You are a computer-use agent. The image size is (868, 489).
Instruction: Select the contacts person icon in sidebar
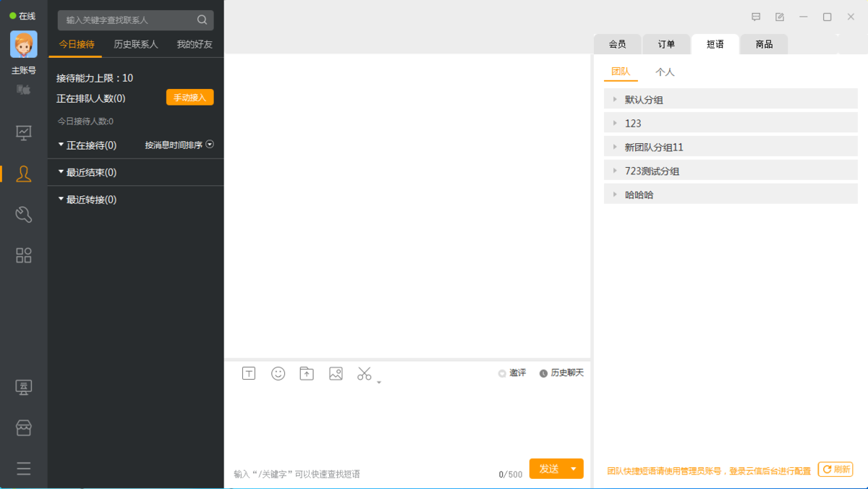pos(24,174)
